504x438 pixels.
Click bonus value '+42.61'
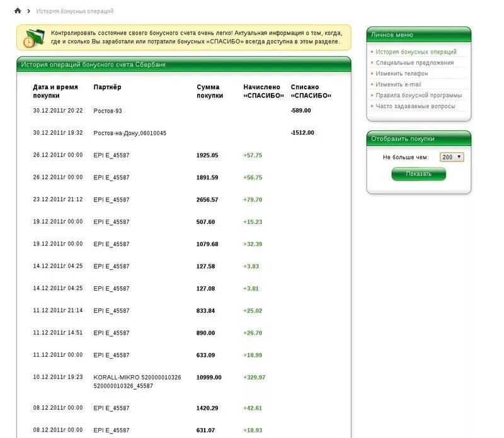tap(253, 408)
